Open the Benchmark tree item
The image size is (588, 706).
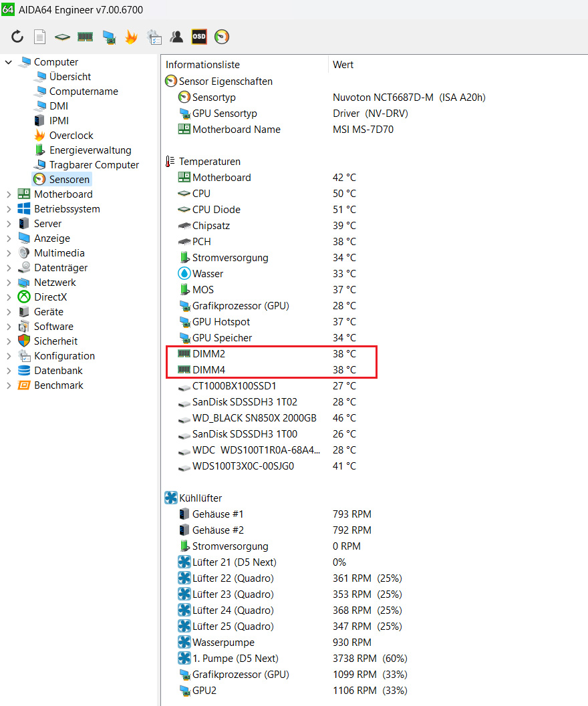pyautogui.click(x=59, y=385)
